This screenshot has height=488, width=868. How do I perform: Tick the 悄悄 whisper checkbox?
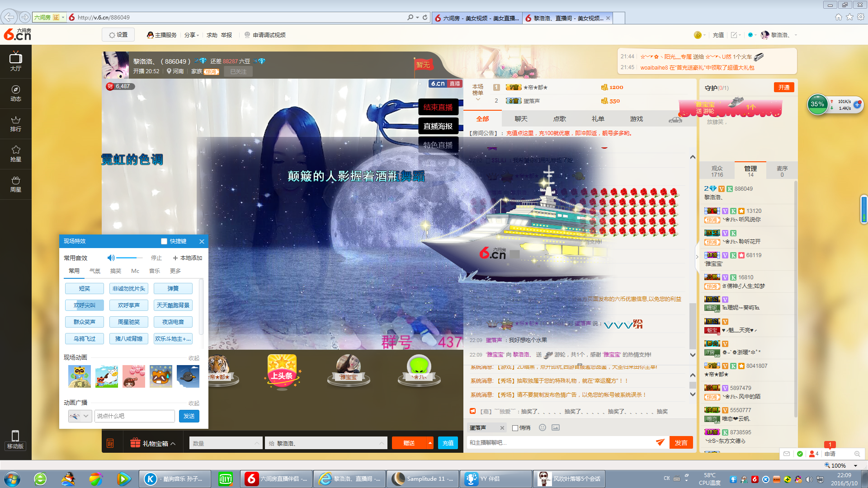(x=515, y=428)
